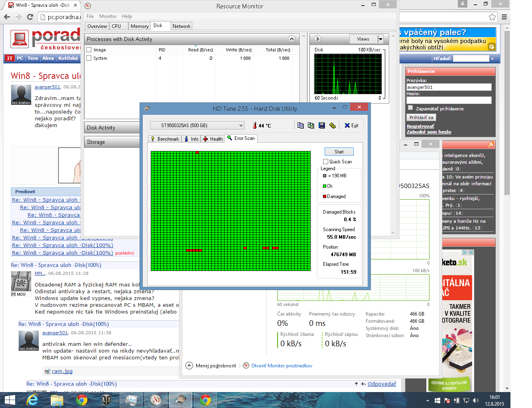Click the Prezývka username field

click(449, 87)
